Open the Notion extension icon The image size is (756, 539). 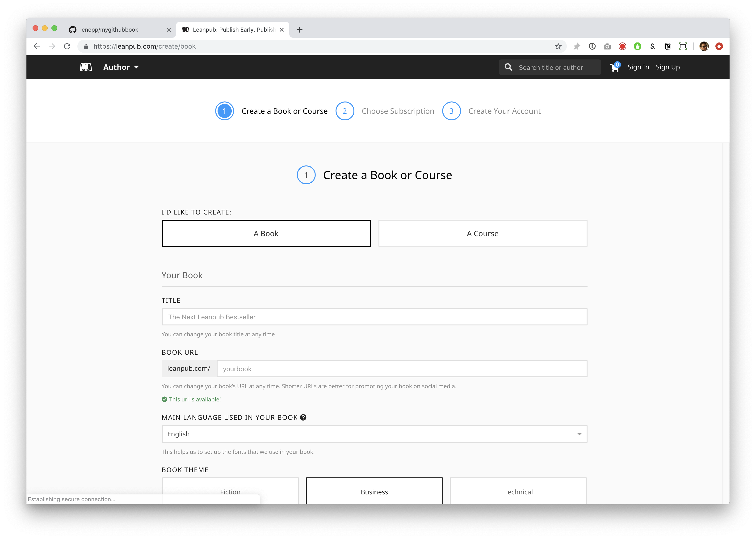pyautogui.click(x=668, y=46)
